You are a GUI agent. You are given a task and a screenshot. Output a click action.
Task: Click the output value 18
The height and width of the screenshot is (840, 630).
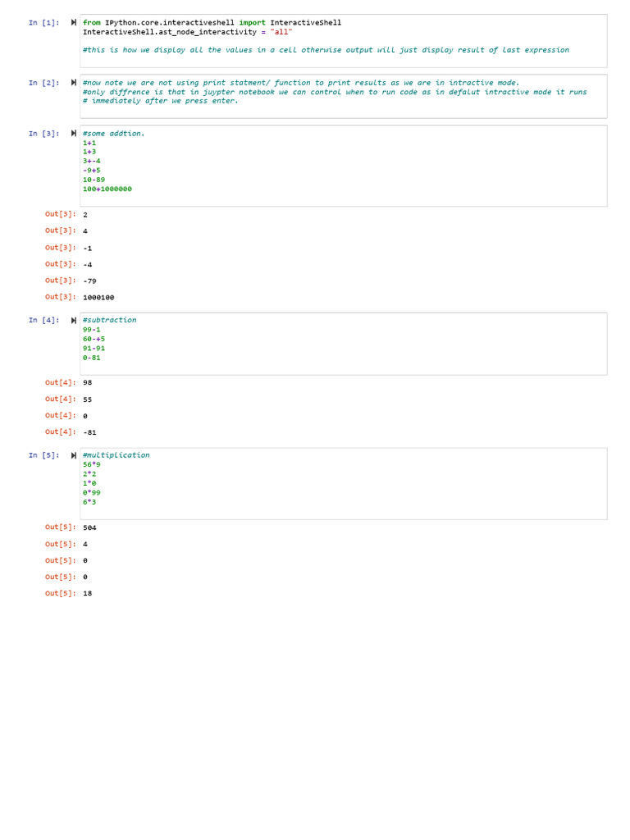click(x=87, y=594)
